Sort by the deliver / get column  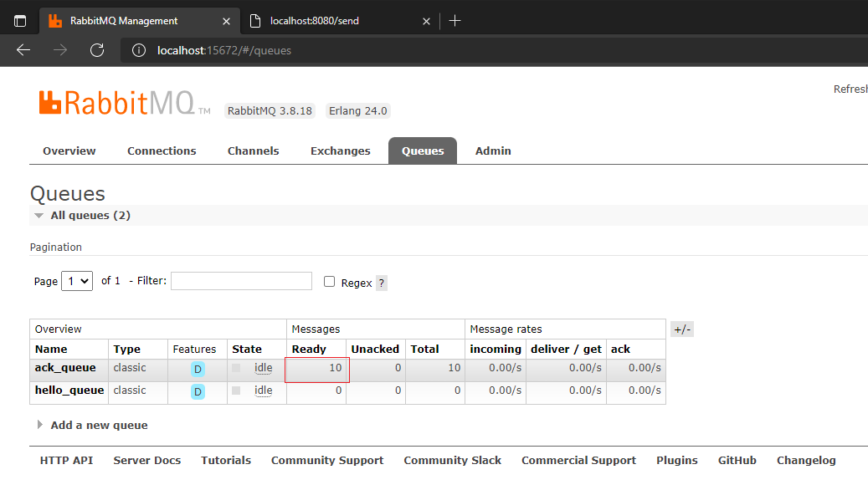[x=566, y=350]
